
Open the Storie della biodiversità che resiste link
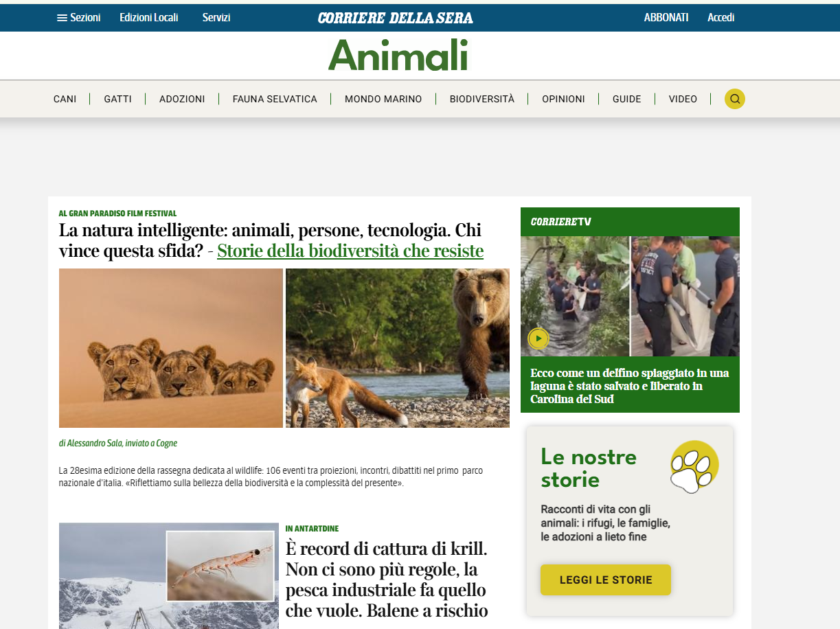(x=350, y=251)
